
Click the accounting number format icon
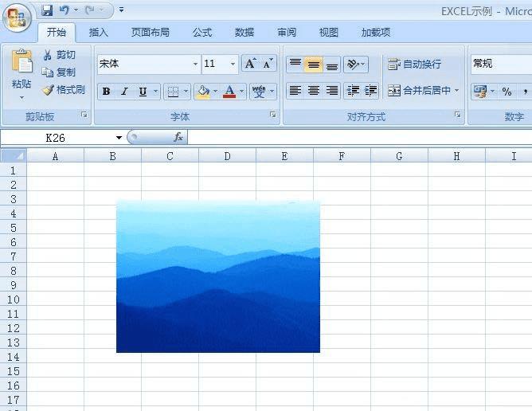point(480,92)
